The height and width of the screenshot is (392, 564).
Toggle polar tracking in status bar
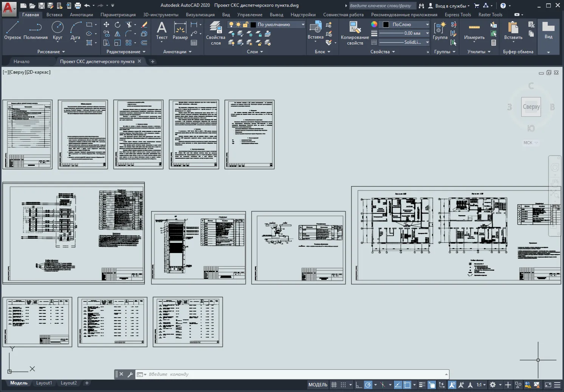368,385
